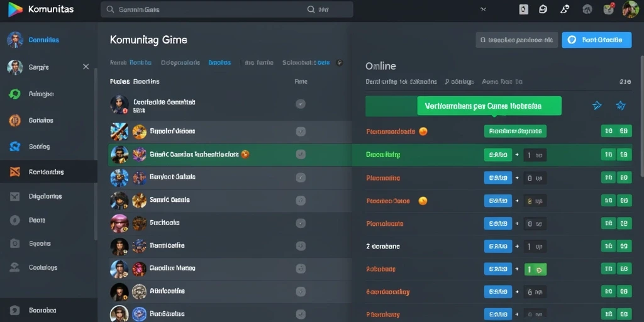644x322 pixels.
Task: Click the first blue star icon beside green banner
Action: tap(597, 106)
